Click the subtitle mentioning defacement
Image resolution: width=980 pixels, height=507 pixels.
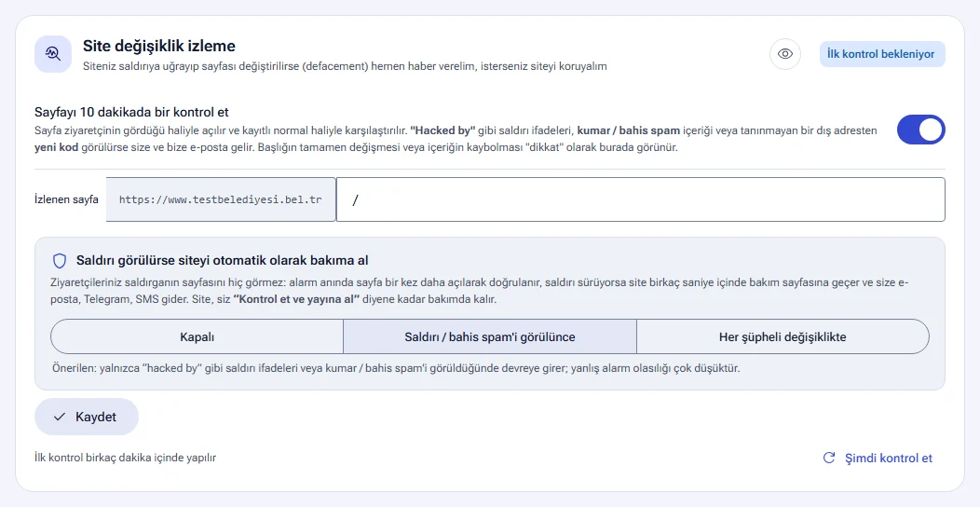(x=345, y=66)
